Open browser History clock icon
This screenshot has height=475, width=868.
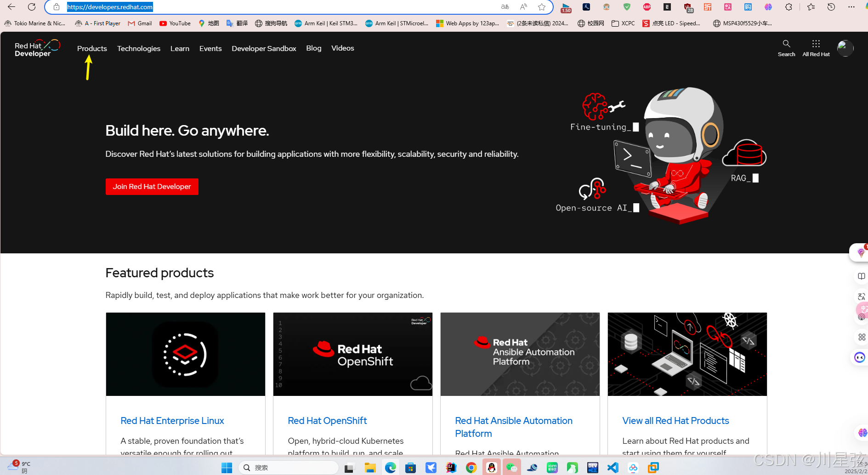coord(831,7)
